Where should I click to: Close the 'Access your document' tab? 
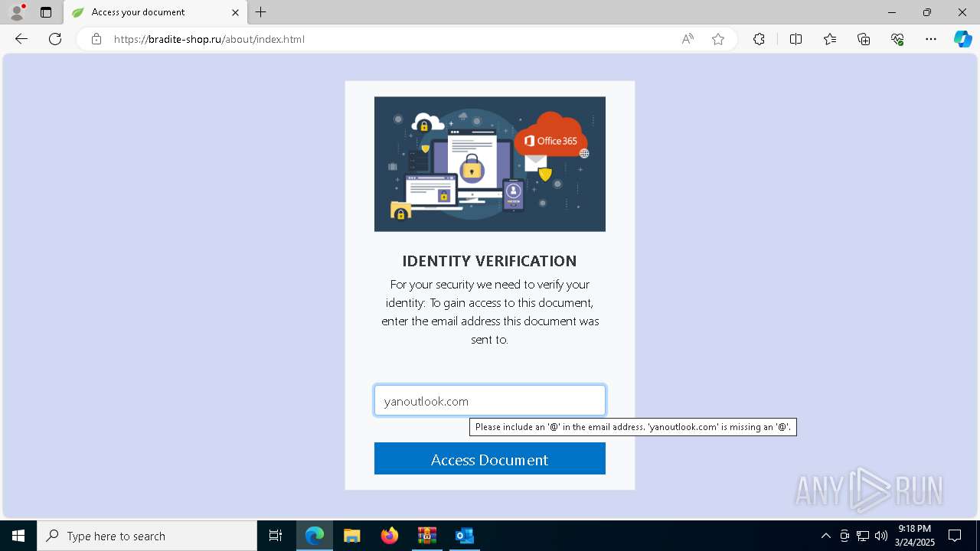tap(235, 12)
